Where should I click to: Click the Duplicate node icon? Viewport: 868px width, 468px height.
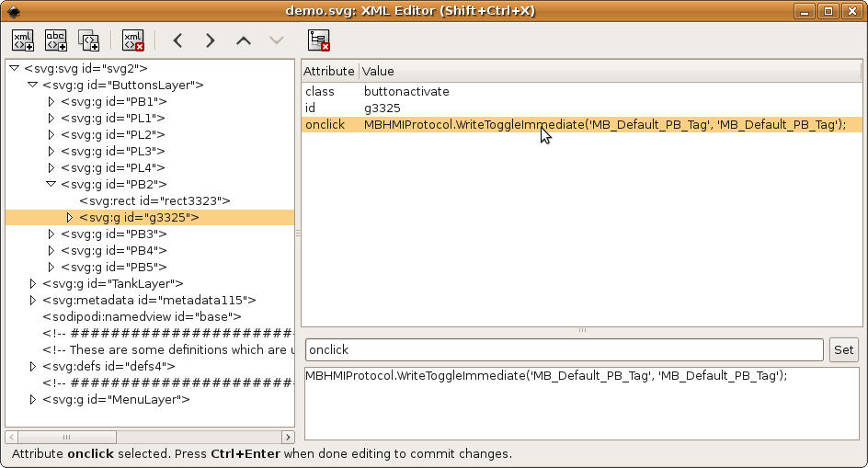point(88,40)
